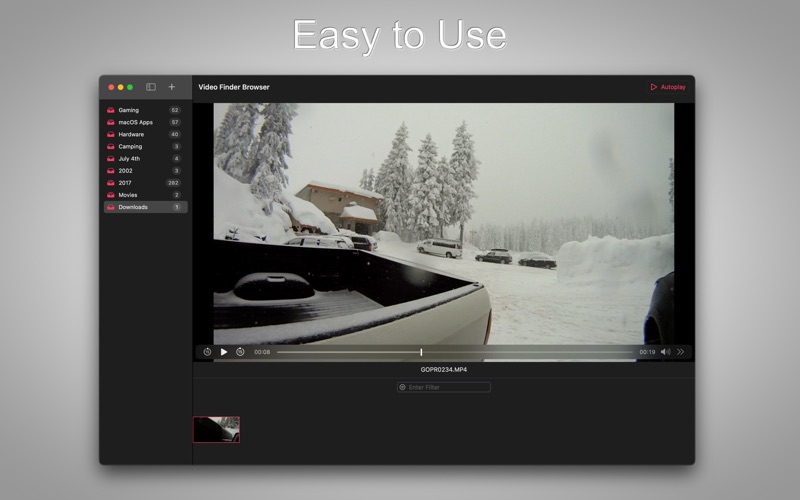Screen dimensions: 800x500
Task: Open the 2017 folder
Action: click(145, 183)
